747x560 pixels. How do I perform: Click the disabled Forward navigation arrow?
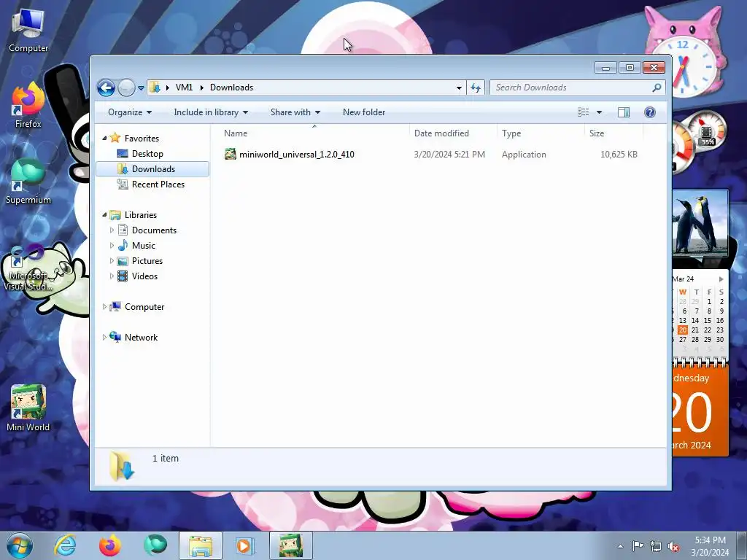(126, 87)
